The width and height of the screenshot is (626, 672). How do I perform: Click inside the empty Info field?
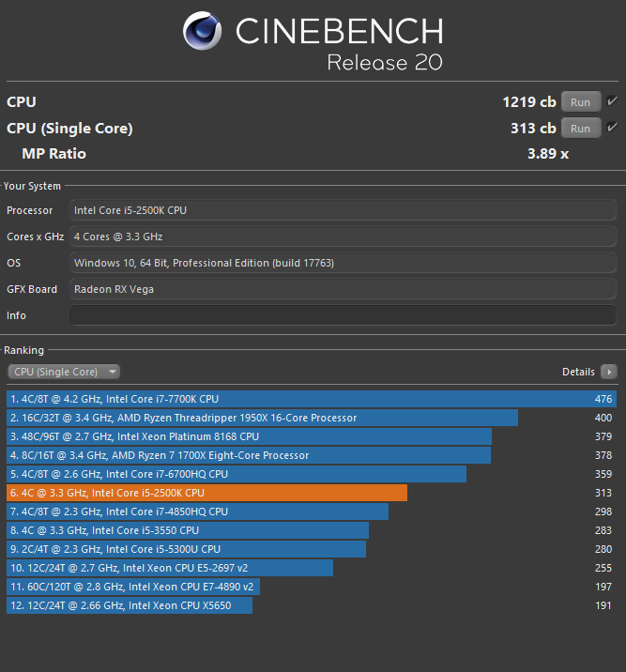pyautogui.click(x=343, y=315)
